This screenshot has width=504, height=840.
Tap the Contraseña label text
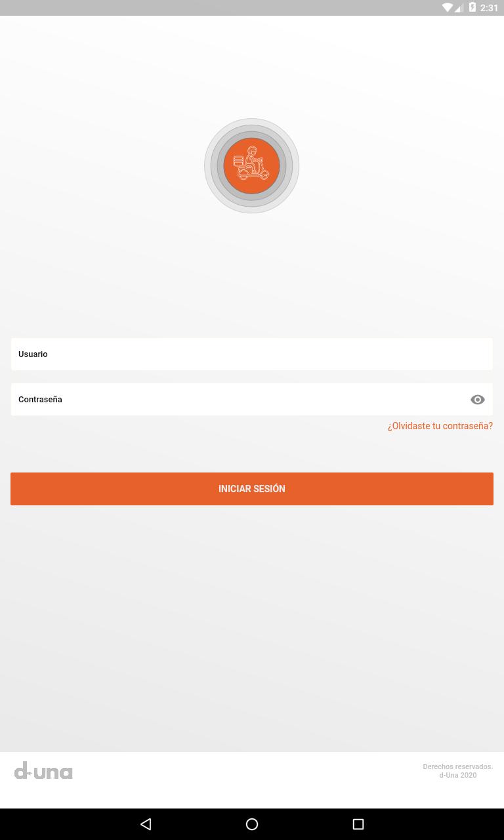40,400
